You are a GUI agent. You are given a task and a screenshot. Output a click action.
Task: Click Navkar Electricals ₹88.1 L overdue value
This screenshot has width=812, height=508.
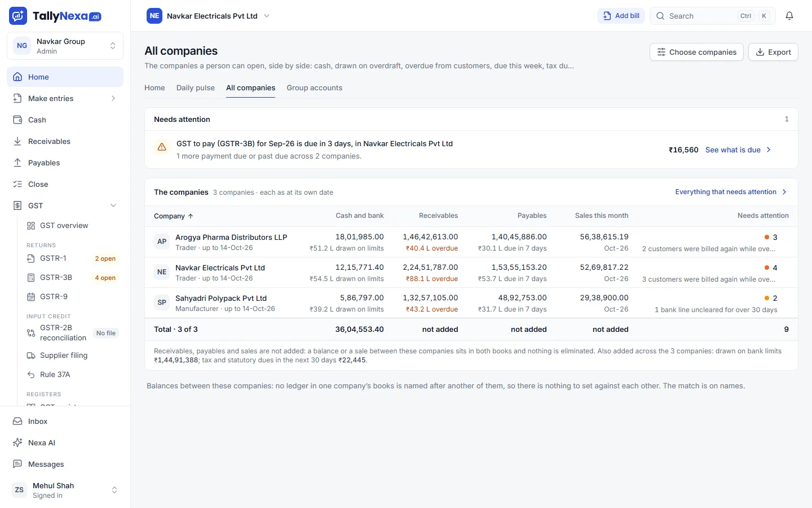tap(432, 279)
